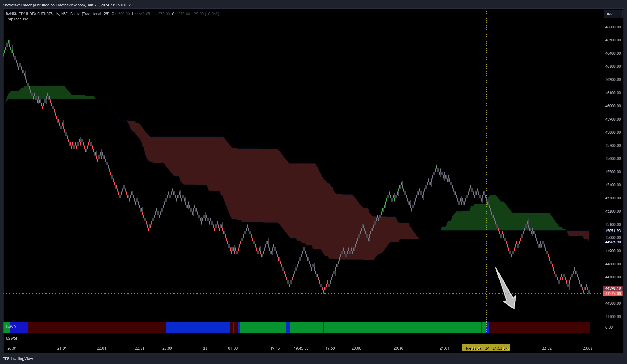The image size is (627, 364).
Task: Click the 01:00 time axis label
Action: pyautogui.click(x=233, y=348)
